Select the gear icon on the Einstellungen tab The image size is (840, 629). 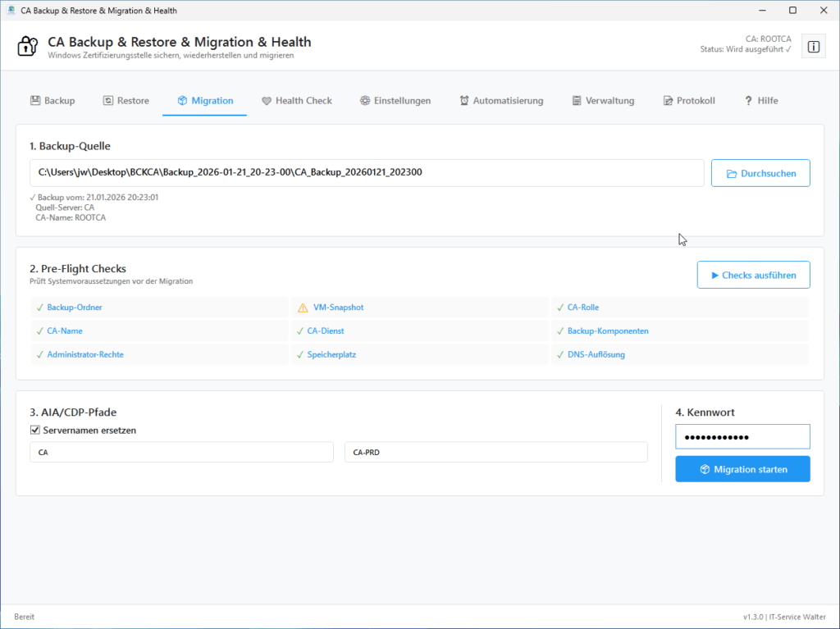point(363,100)
